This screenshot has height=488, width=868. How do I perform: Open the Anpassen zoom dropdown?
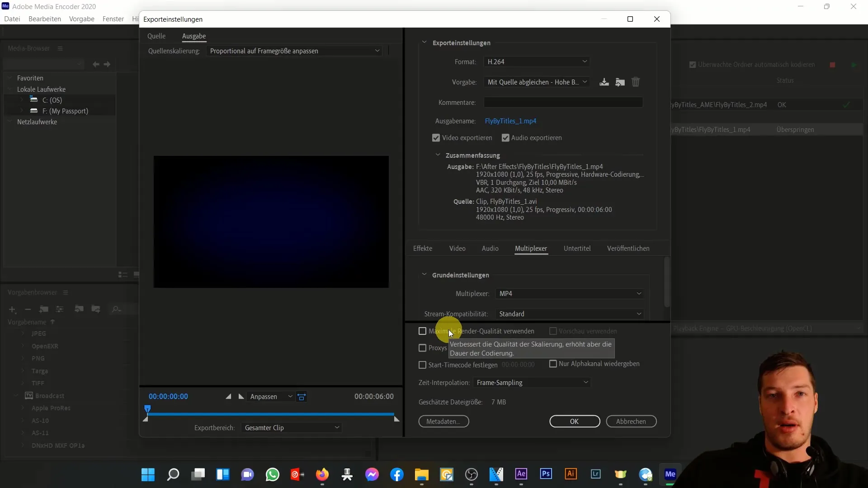coord(271,397)
